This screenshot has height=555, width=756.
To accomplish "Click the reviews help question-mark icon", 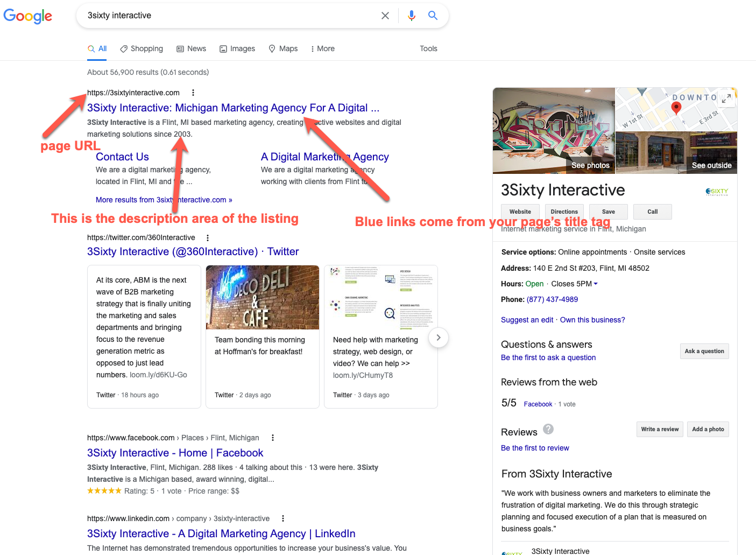I will click(x=548, y=429).
